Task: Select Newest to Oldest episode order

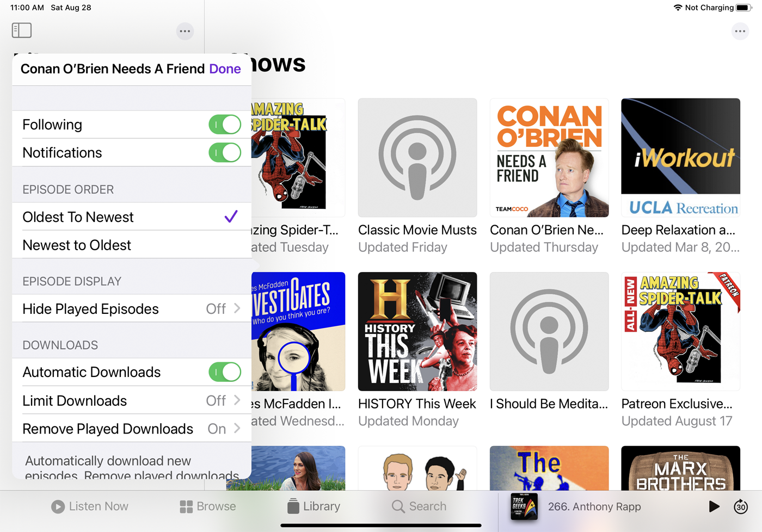Action: pos(132,245)
